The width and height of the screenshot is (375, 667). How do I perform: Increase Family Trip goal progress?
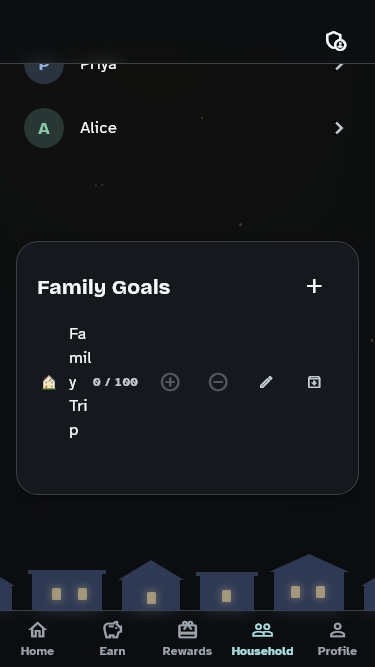[170, 382]
